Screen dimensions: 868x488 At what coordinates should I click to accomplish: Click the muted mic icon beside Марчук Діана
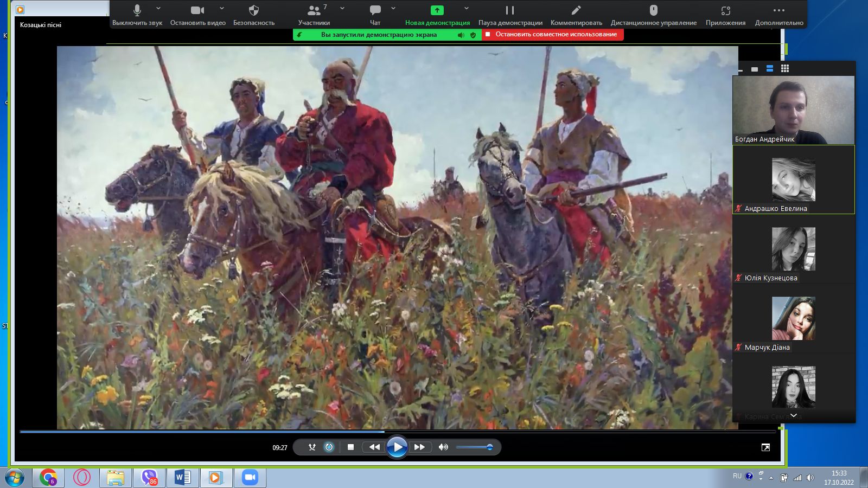(x=738, y=347)
